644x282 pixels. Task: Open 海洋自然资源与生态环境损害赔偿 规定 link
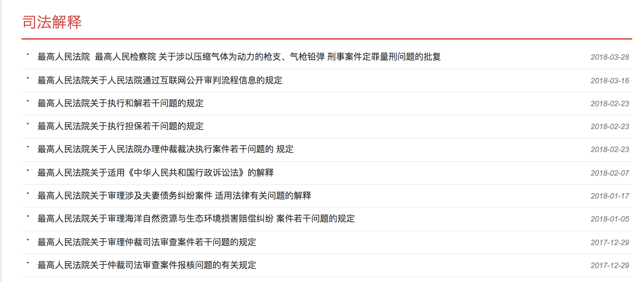[196, 218]
